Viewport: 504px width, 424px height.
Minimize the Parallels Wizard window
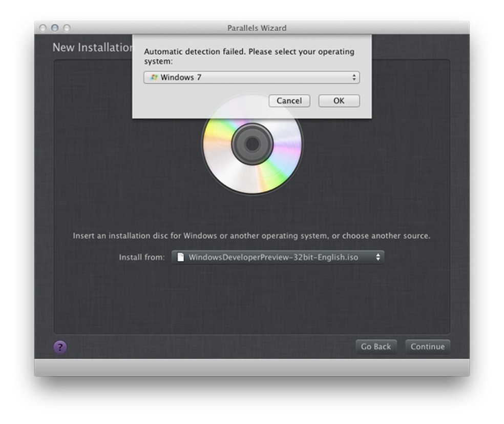[55, 28]
